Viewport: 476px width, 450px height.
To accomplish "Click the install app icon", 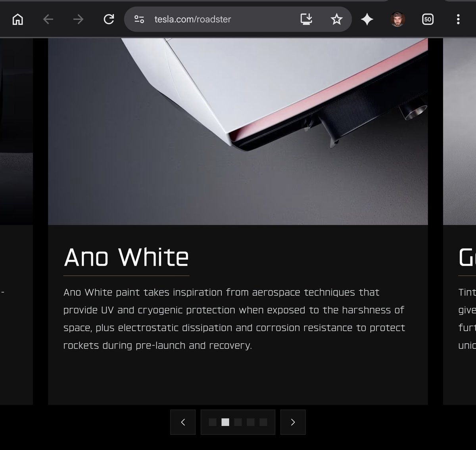I will tap(306, 19).
